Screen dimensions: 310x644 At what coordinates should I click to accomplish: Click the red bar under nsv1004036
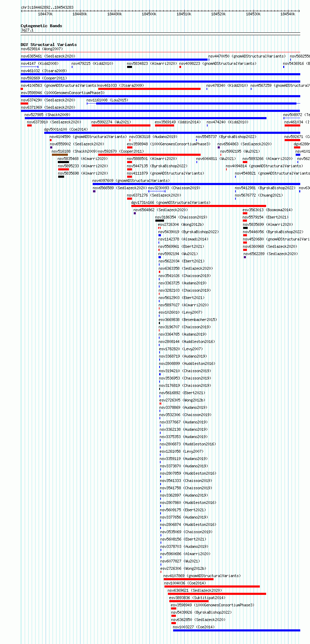212,586
